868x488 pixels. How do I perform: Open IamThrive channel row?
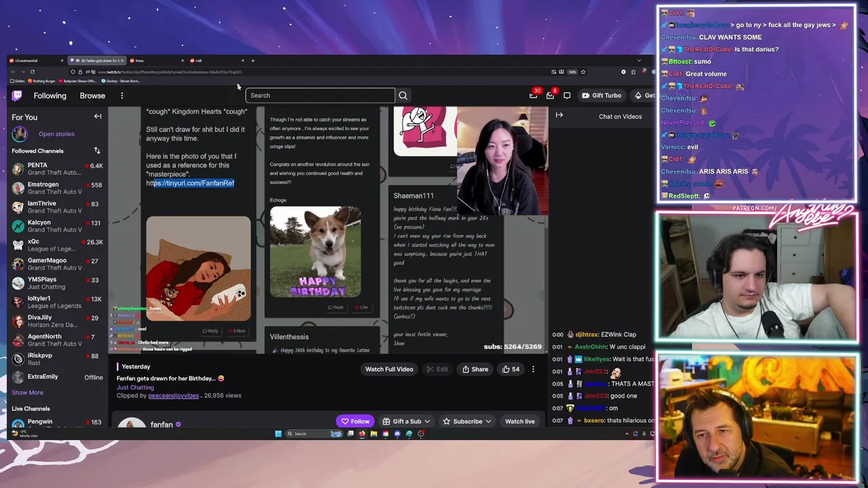(57, 207)
